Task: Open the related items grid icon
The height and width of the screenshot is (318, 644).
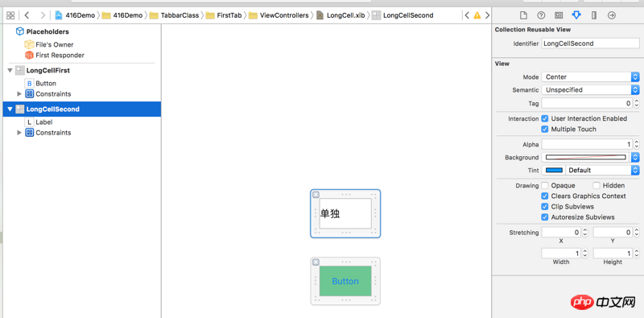Action: [10, 15]
